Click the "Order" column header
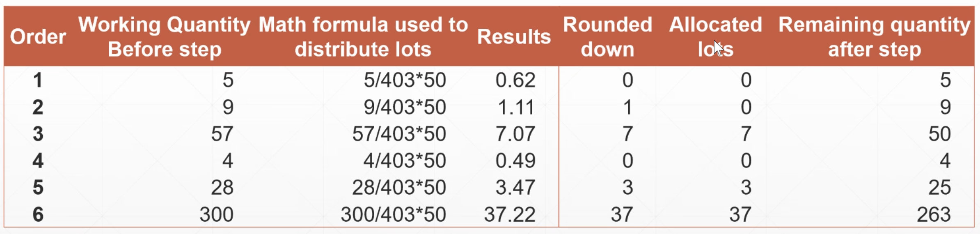Viewport: 980px width, 234px height. [38, 37]
